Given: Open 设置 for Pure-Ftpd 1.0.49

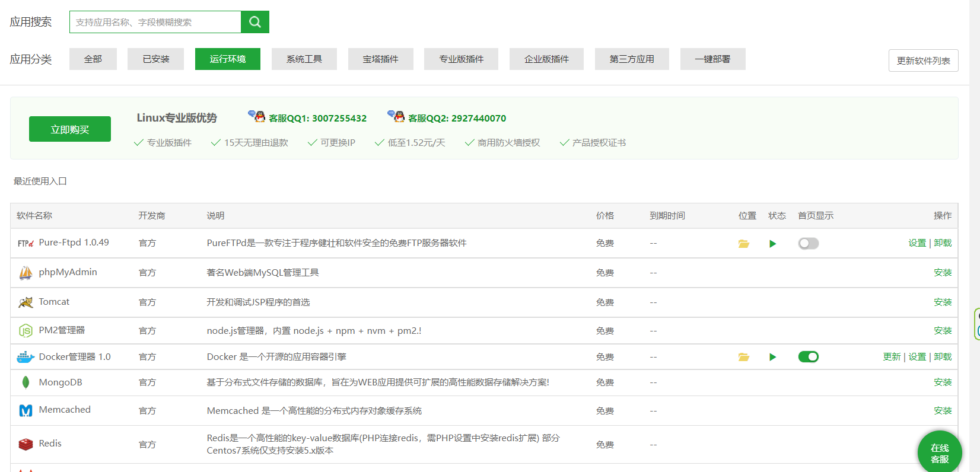Looking at the screenshot, I should point(917,243).
